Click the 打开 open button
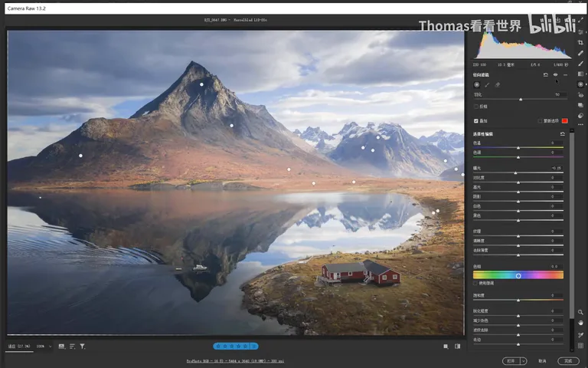 point(511,361)
